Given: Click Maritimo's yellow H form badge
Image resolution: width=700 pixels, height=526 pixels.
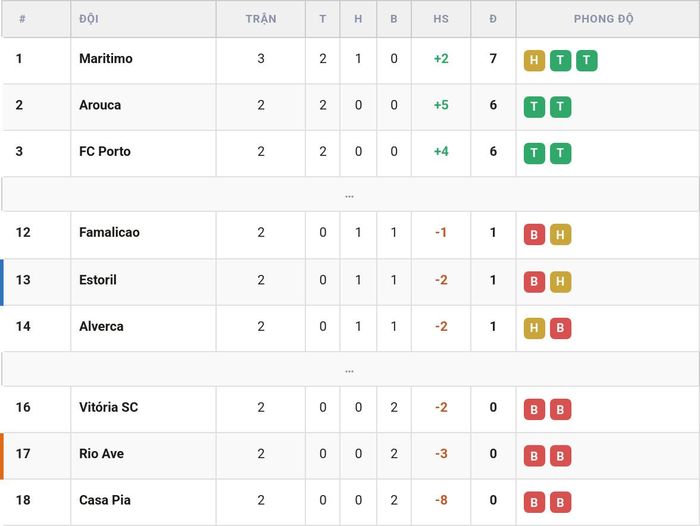Looking at the screenshot, I should coord(534,61).
